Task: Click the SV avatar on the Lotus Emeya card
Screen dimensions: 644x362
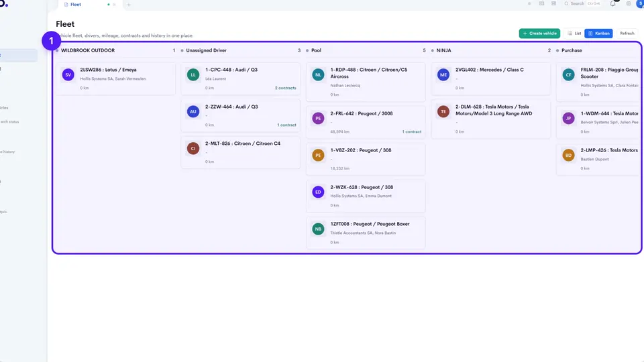Action: (x=68, y=74)
